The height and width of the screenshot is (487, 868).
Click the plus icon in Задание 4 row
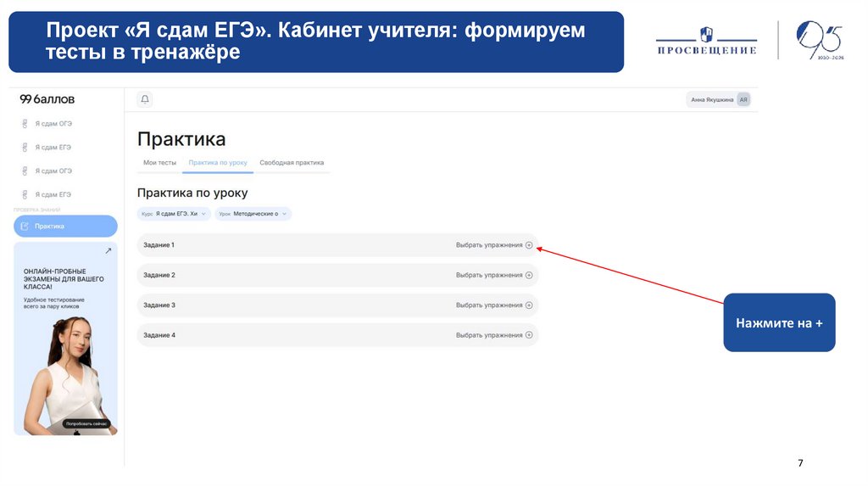coord(529,335)
